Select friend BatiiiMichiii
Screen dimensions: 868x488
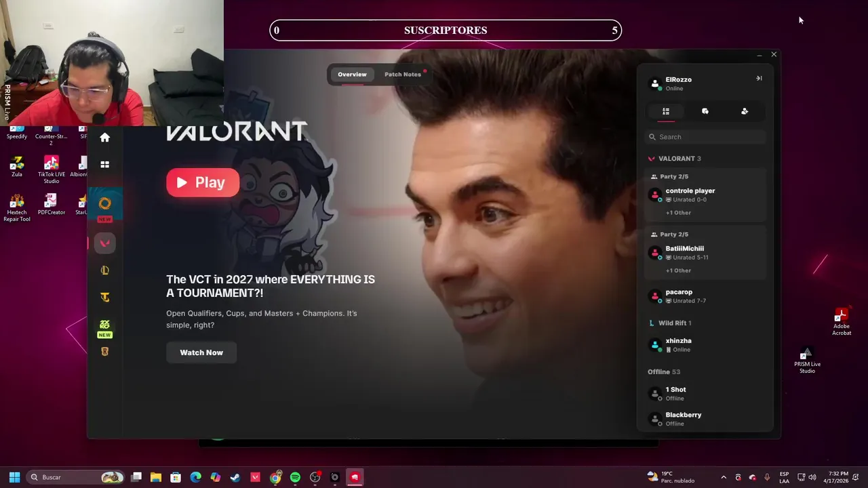pyautogui.click(x=705, y=253)
